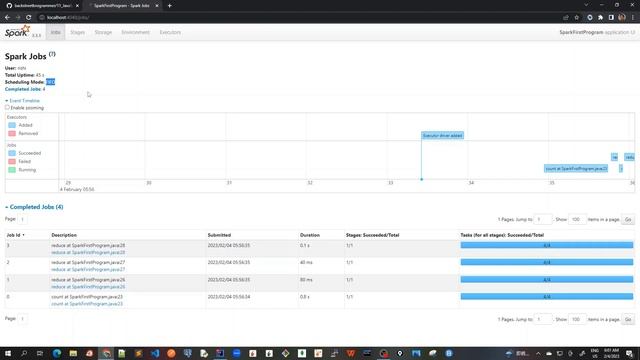
Task: Click the active Chrome taskbar icon
Action: click(106, 353)
